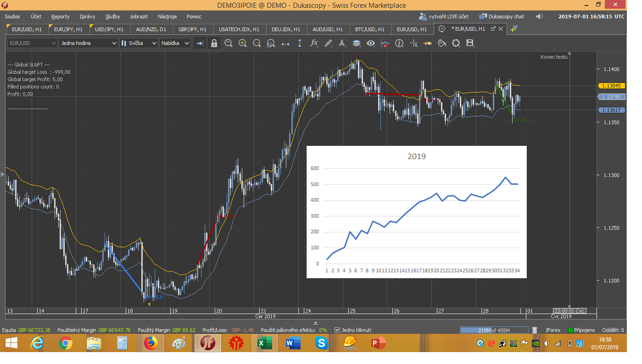Open Excel from the taskbar
The height and width of the screenshot is (364, 642).
click(x=265, y=343)
